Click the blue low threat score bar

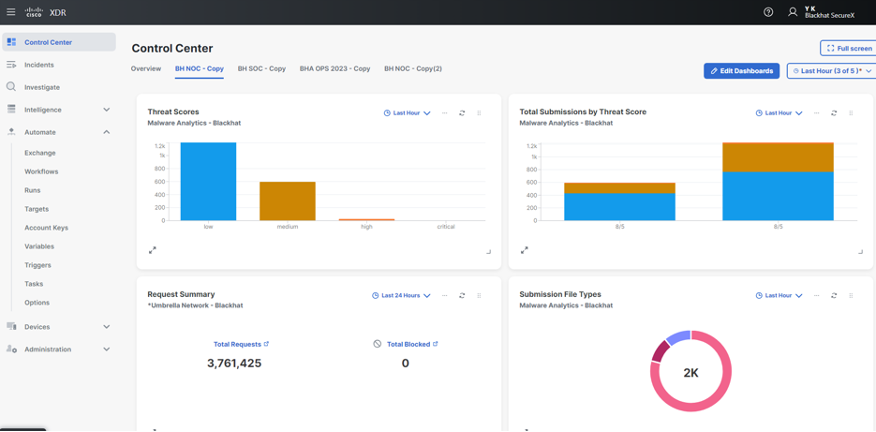208,182
